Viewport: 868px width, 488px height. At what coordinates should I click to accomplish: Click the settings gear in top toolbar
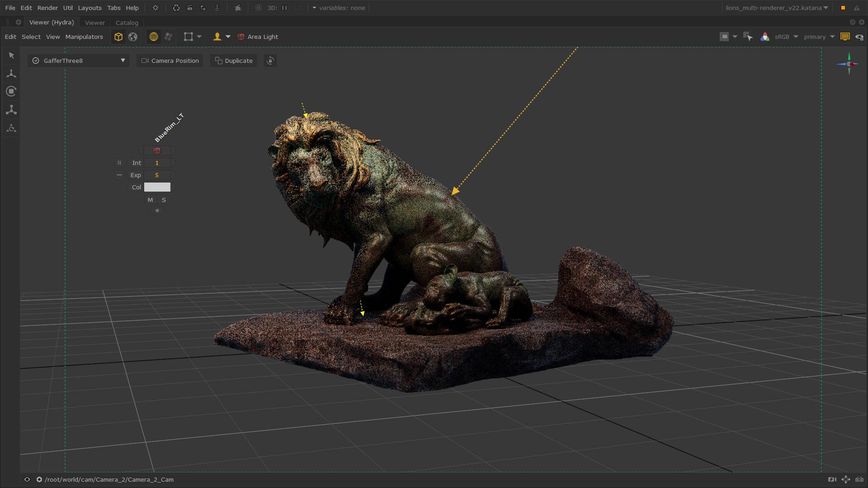click(155, 8)
